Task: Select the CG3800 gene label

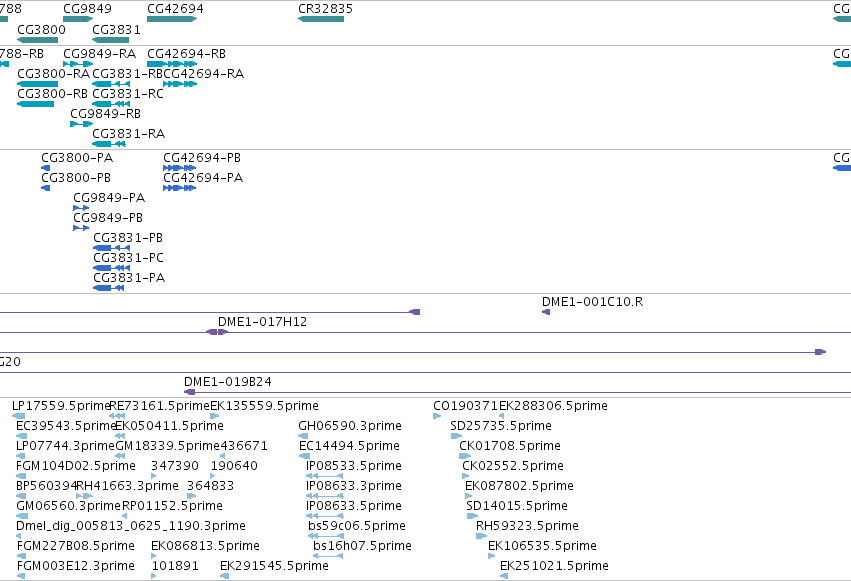Action: point(41,29)
